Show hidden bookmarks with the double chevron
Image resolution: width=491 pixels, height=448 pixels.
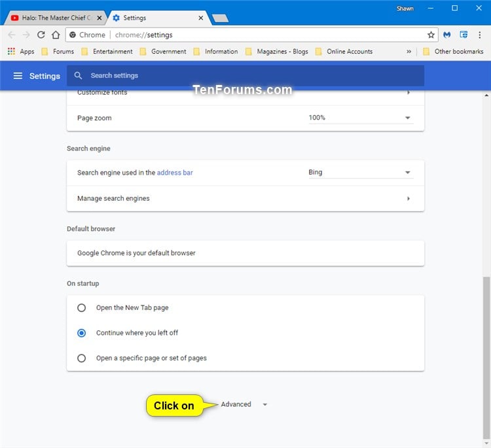(409, 51)
